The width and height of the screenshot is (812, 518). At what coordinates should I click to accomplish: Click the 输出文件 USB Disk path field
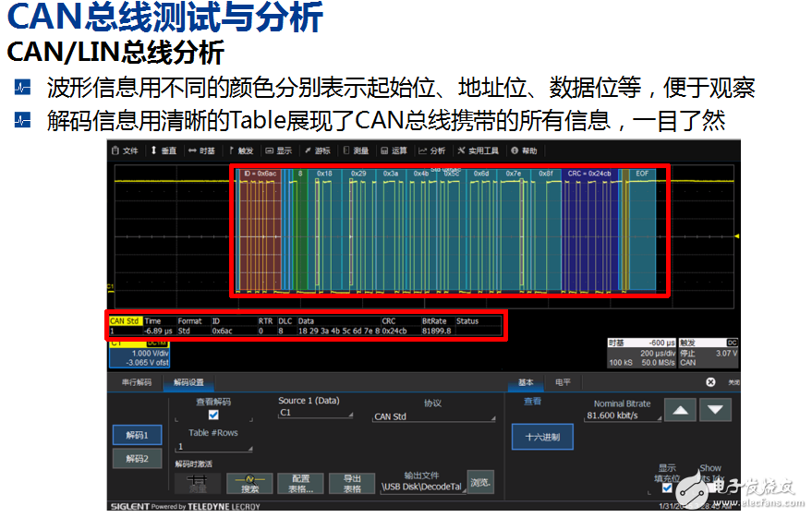point(422,487)
